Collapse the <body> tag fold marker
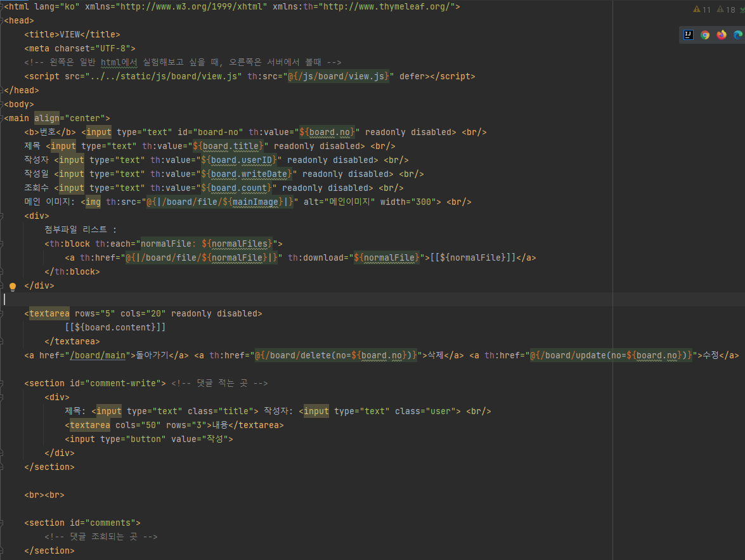745x560 pixels. pos(2,104)
